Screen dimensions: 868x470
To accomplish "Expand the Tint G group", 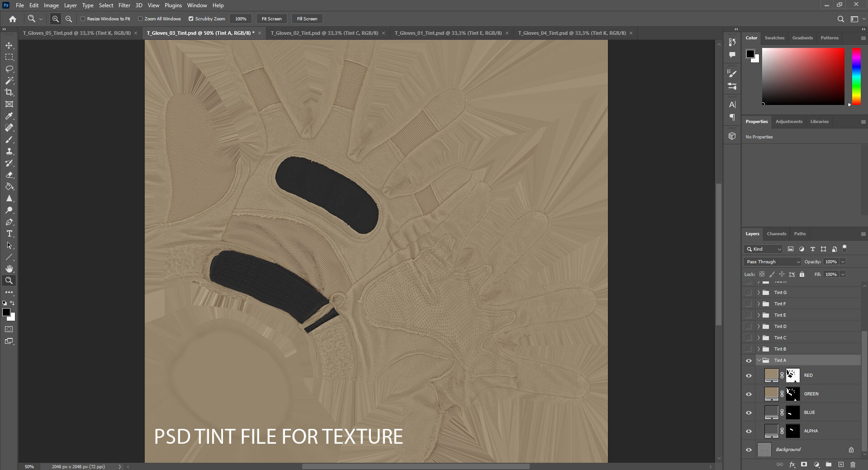I will point(759,293).
